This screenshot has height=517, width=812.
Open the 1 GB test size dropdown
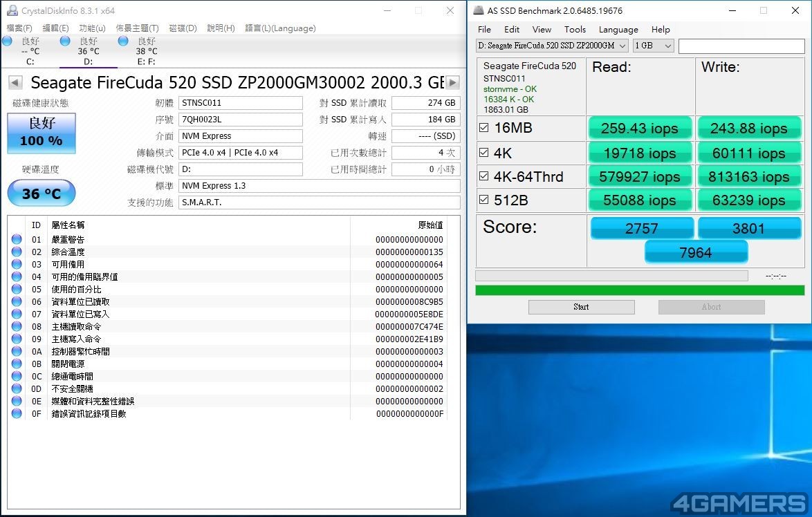click(x=653, y=46)
